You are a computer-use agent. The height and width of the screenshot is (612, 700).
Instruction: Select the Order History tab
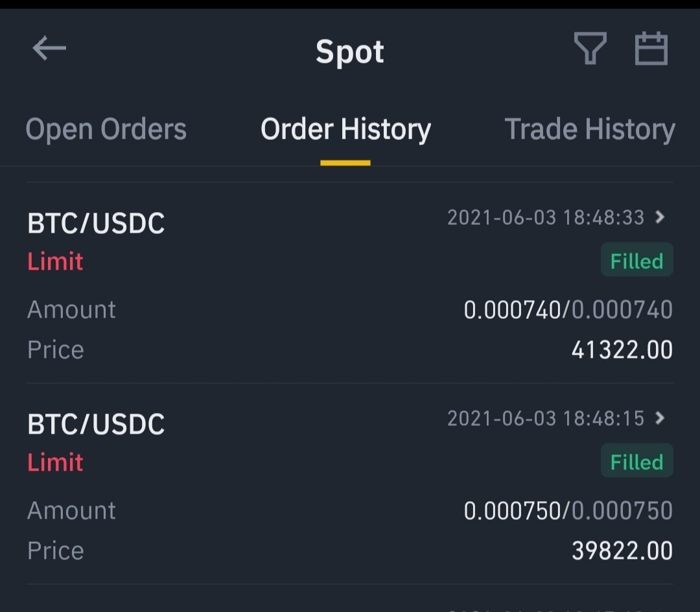click(345, 130)
